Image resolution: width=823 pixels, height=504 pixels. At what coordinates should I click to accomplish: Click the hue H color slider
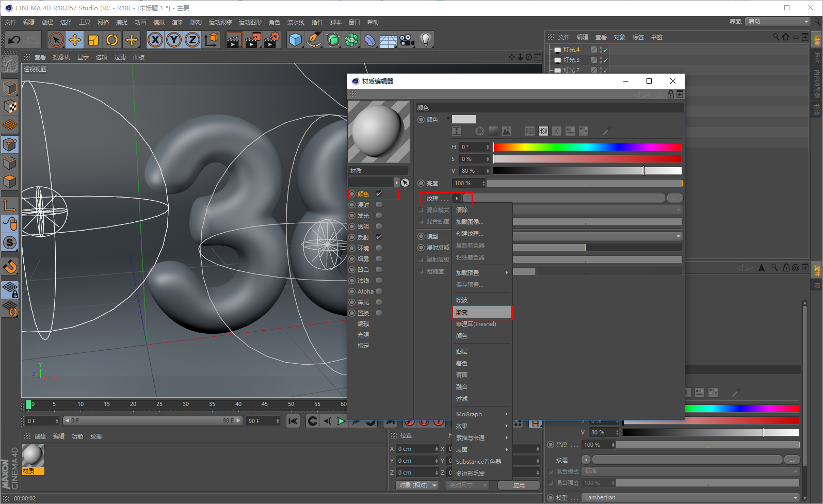(587, 147)
